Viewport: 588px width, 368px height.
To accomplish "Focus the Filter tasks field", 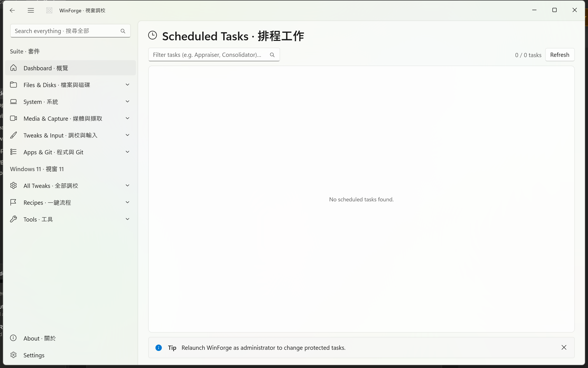I will click(x=214, y=55).
